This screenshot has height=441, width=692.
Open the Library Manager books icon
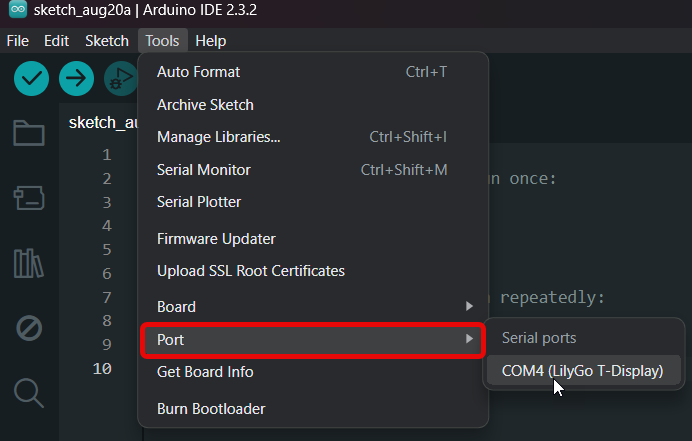click(x=29, y=264)
